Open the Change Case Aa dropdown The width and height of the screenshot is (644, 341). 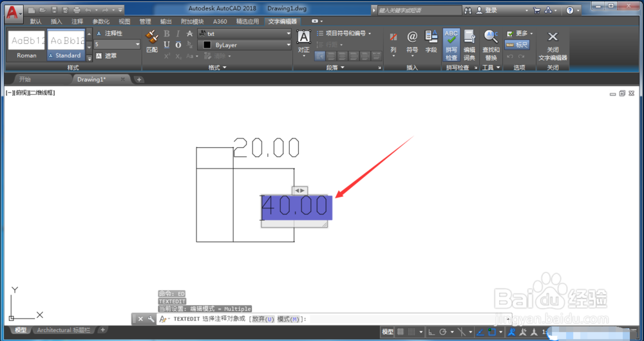tap(192, 56)
